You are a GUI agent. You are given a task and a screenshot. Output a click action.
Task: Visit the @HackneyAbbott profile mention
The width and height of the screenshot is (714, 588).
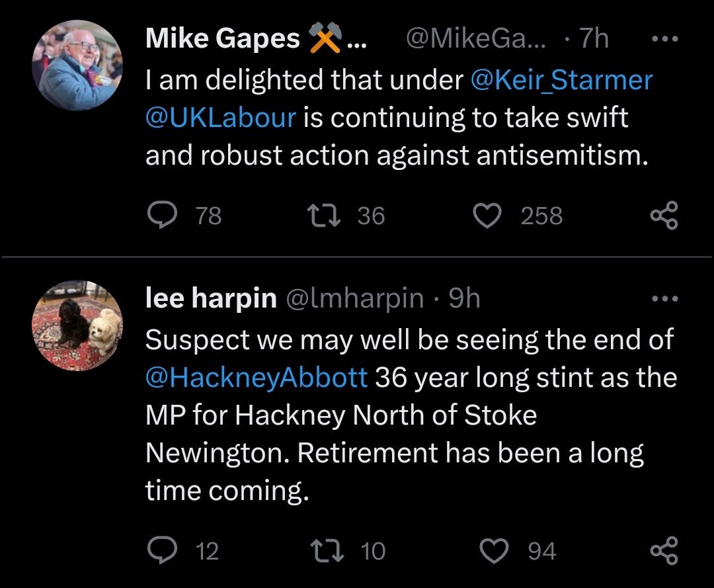point(256,378)
